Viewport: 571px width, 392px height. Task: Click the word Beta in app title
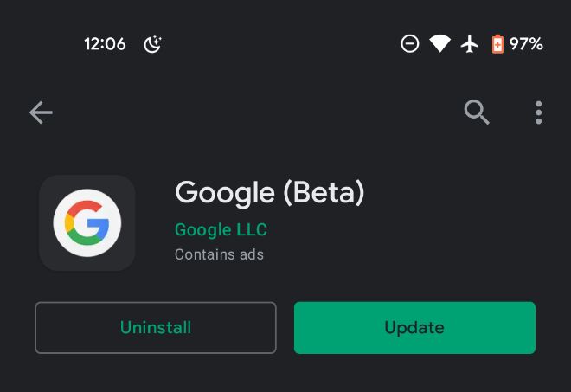pyautogui.click(x=324, y=192)
